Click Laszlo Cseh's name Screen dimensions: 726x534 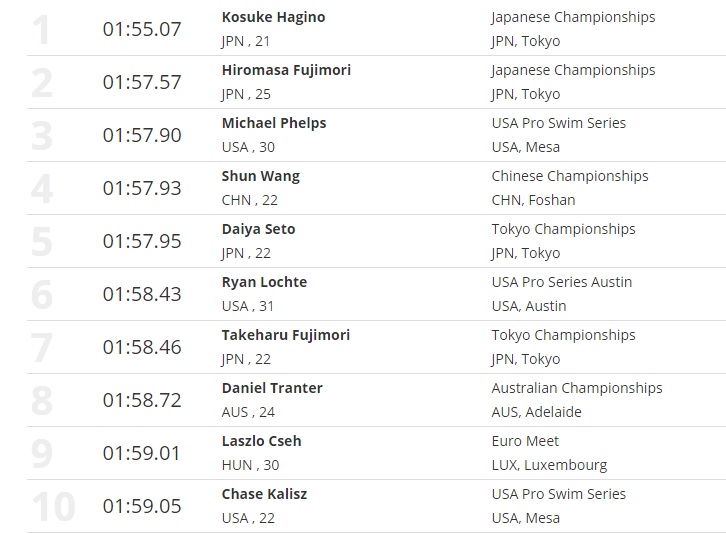point(261,441)
